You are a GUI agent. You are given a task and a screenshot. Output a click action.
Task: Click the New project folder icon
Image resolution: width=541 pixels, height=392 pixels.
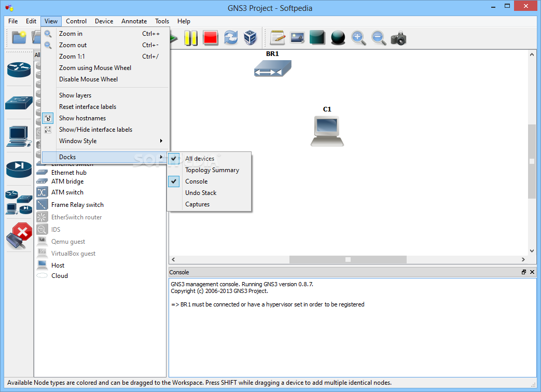[19, 37]
